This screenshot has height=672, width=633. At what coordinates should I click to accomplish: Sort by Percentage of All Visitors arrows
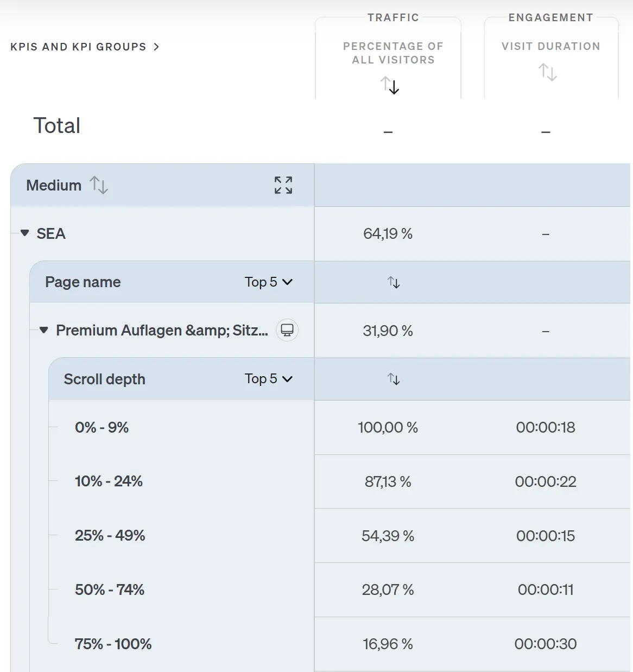pos(390,85)
